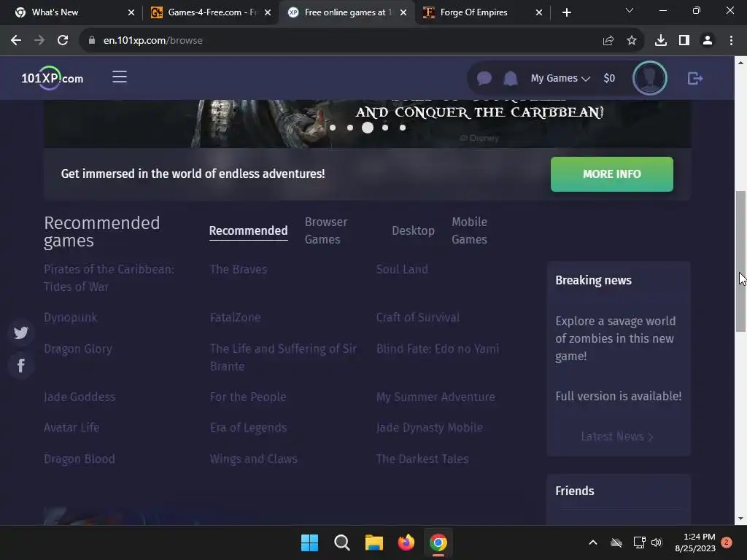Open the Chrome profile icon
Screen dimensions: 747x560
tap(708, 41)
